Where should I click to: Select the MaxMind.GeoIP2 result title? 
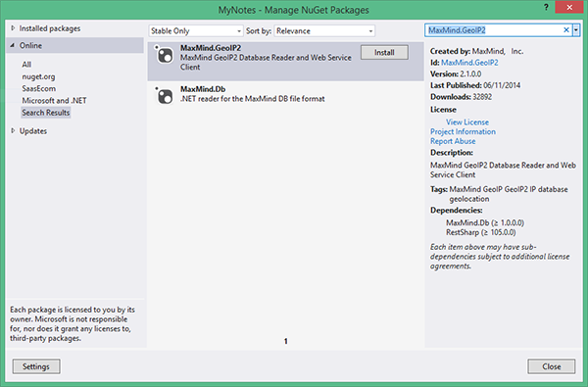pos(211,48)
